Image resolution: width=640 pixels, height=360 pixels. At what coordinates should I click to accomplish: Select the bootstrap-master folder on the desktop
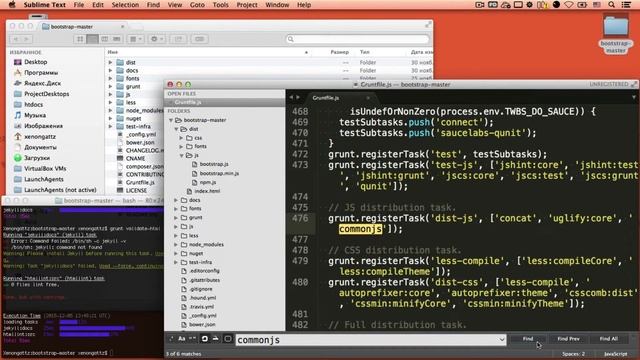pos(616,34)
